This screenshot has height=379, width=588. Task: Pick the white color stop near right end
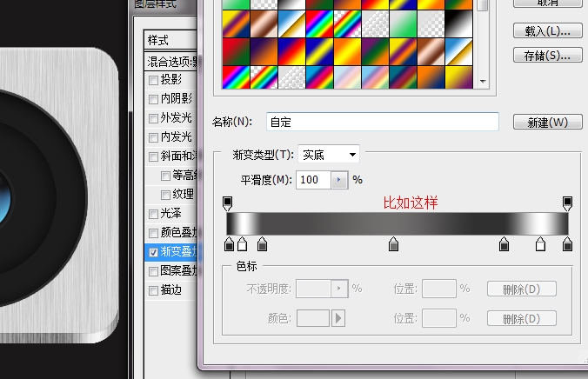(x=540, y=245)
